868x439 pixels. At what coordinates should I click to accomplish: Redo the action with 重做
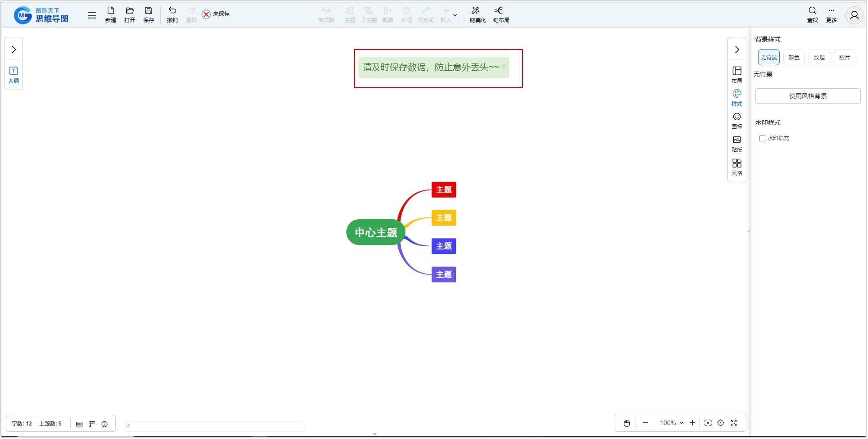pyautogui.click(x=191, y=15)
